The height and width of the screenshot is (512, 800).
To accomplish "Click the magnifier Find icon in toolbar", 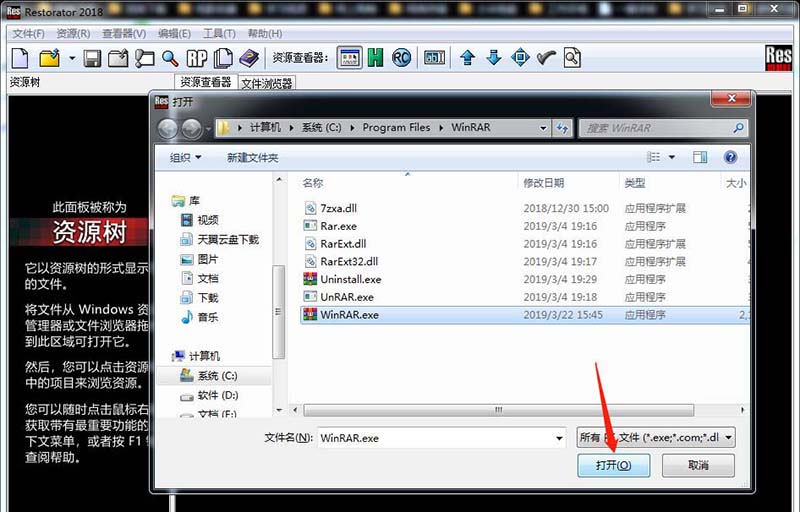I will click(170, 58).
